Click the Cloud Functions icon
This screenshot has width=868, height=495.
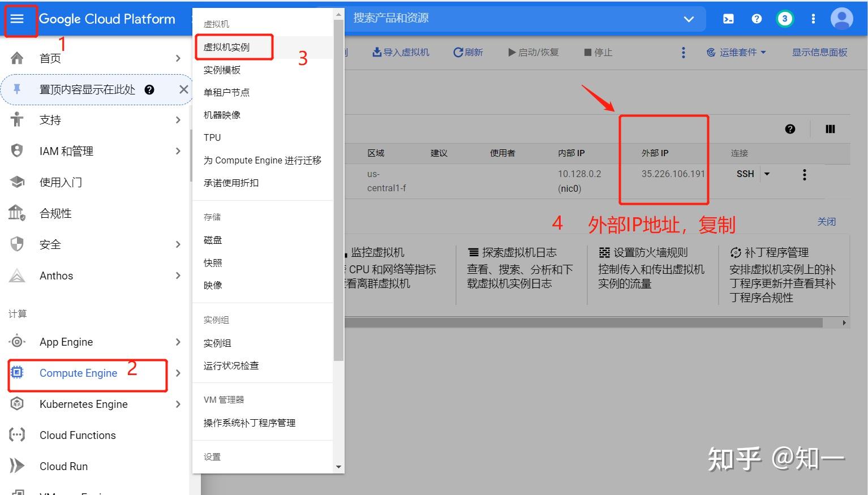pos(17,435)
